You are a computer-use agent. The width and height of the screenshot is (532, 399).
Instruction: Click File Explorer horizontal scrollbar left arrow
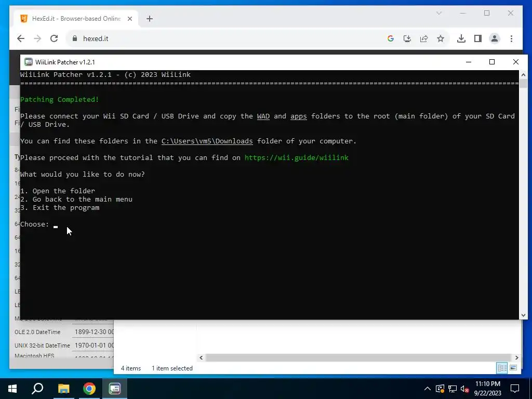click(x=201, y=357)
